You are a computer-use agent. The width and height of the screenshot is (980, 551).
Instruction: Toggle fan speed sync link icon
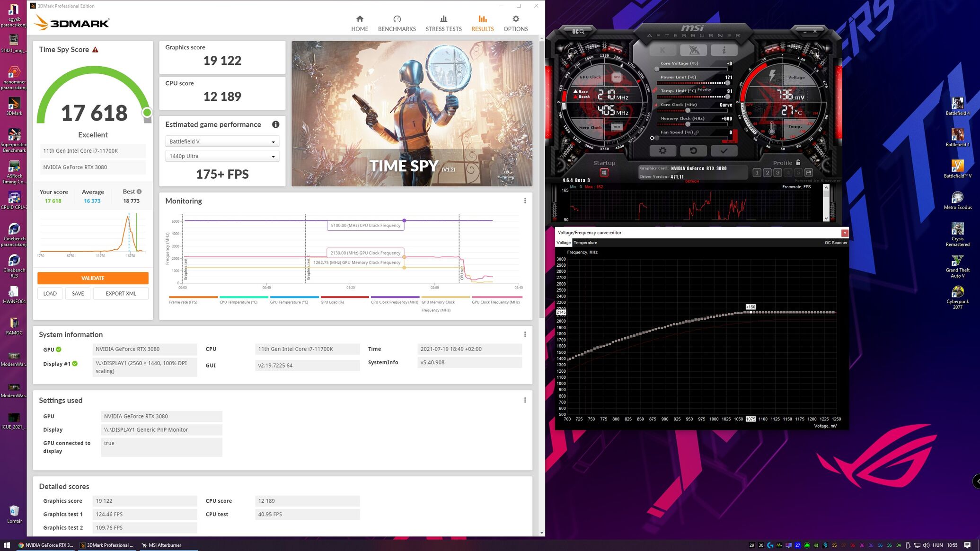[x=697, y=132]
